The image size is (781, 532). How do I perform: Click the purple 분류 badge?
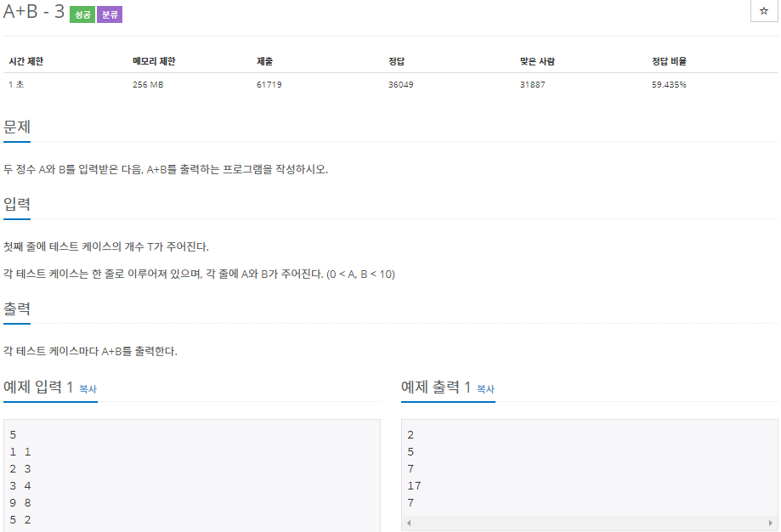click(x=110, y=14)
